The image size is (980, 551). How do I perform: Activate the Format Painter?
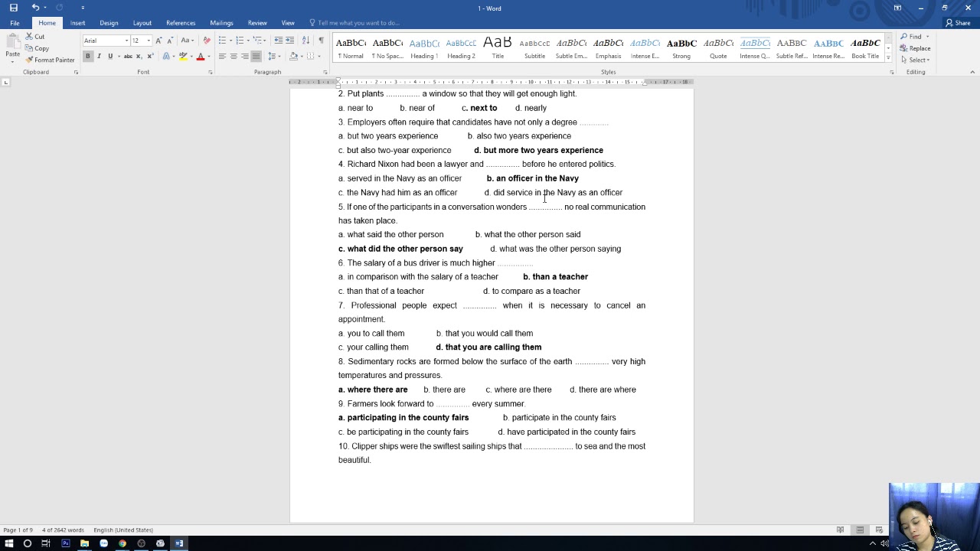click(50, 60)
